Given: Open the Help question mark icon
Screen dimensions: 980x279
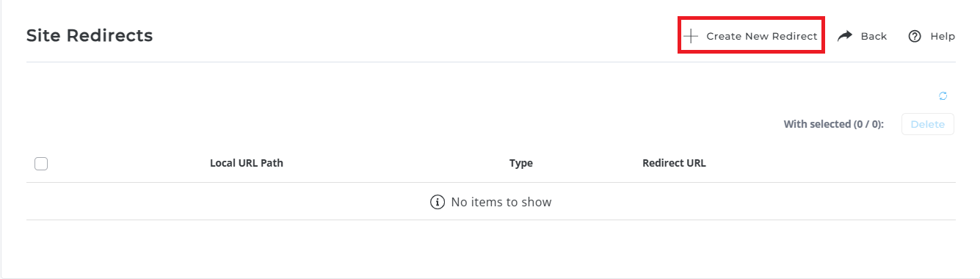Looking at the screenshot, I should coord(915,36).
